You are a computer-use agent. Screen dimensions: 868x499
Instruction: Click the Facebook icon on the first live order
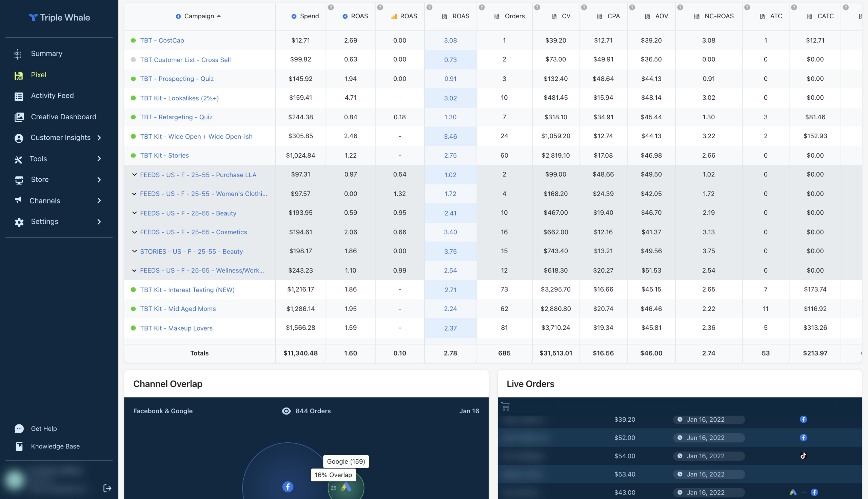point(804,419)
